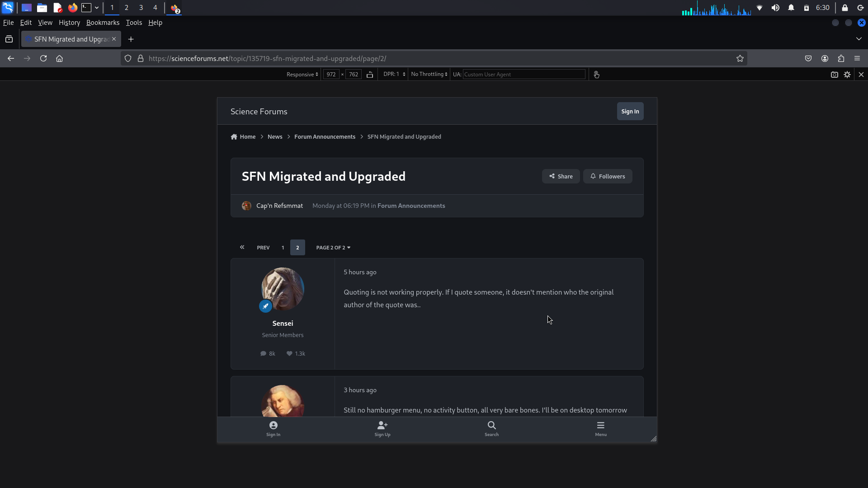
Task: Open the Bookmarks menu
Action: (103, 23)
